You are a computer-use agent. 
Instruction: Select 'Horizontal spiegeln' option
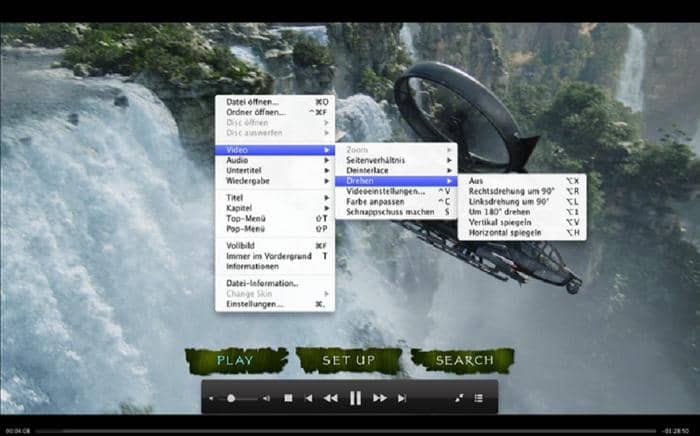pyautogui.click(x=522, y=233)
